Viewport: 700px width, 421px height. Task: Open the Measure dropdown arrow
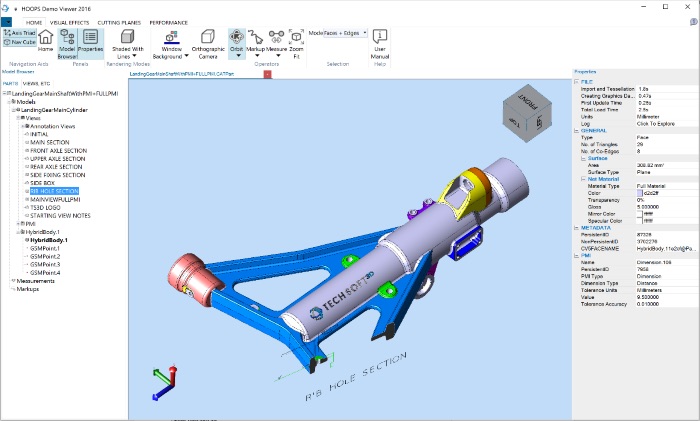pyautogui.click(x=278, y=56)
